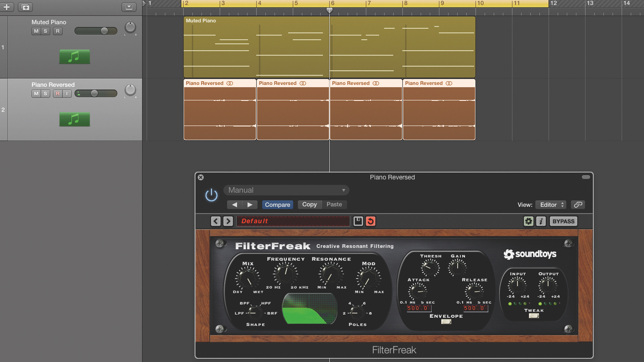Image resolution: width=644 pixels, height=362 pixels.
Task: Click FilterFreak previous preset arrow
Action: pos(216,221)
